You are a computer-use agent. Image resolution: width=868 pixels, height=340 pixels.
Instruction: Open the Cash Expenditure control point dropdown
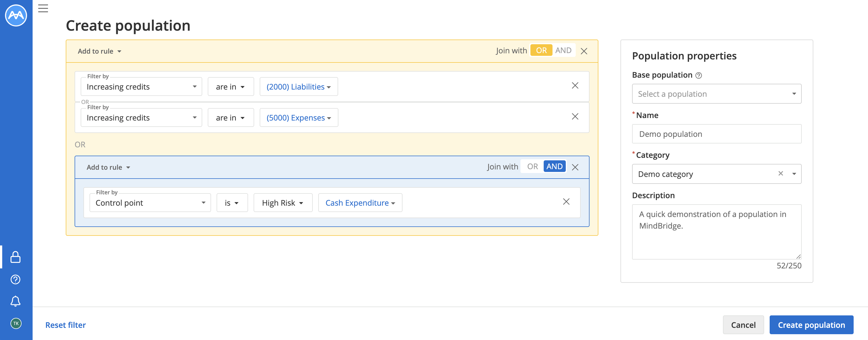(360, 202)
